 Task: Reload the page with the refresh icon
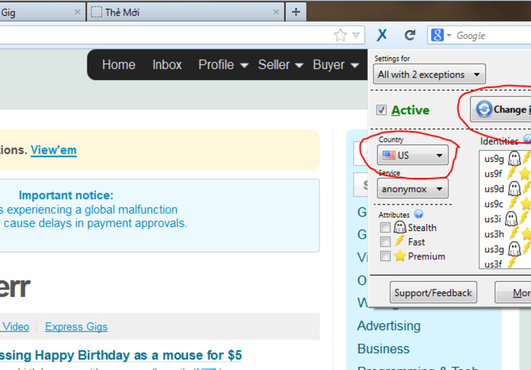(x=410, y=35)
